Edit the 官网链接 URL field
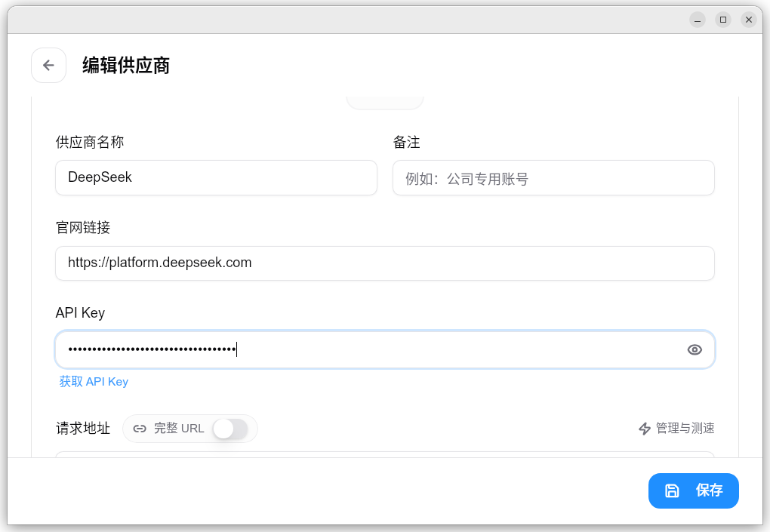This screenshot has width=770, height=532. [x=385, y=263]
